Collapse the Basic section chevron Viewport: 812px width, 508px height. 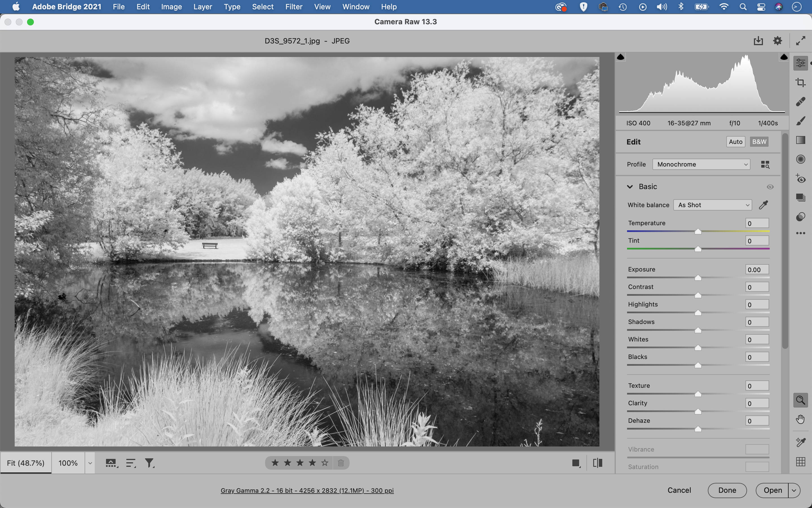click(x=630, y=187)
